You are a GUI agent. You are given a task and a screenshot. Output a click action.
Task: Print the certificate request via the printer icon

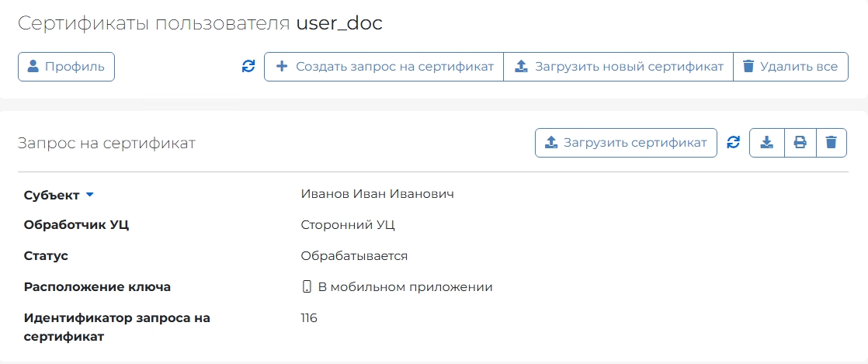(x=800, y=143)
